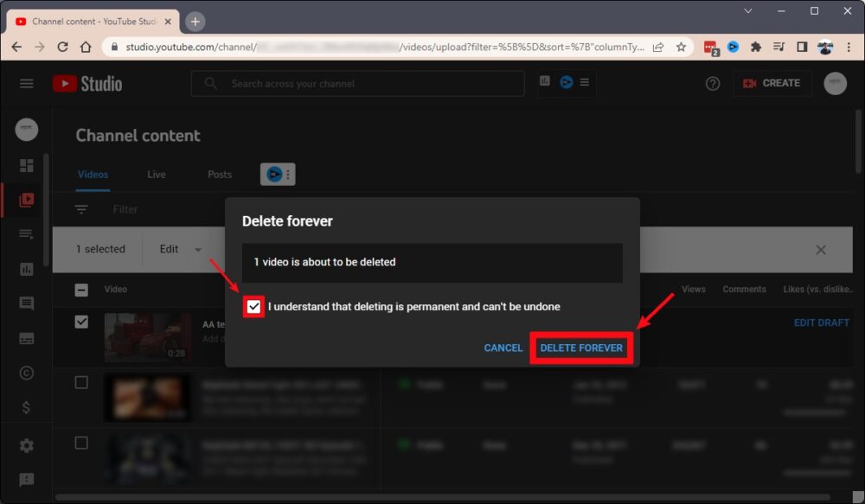Open the hamburger navigation menu
The width and height of the screenshot is (865, 504).
[27, 84]
